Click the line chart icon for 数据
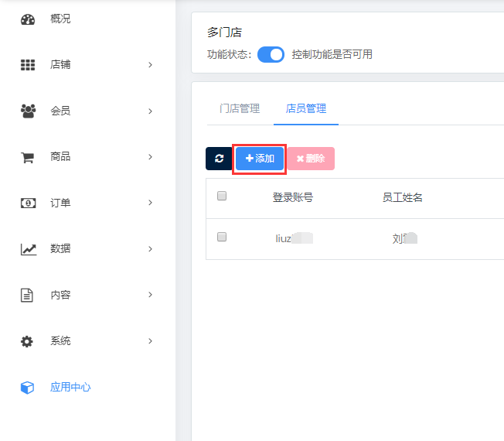504x441 pixels. coord(28,249)
